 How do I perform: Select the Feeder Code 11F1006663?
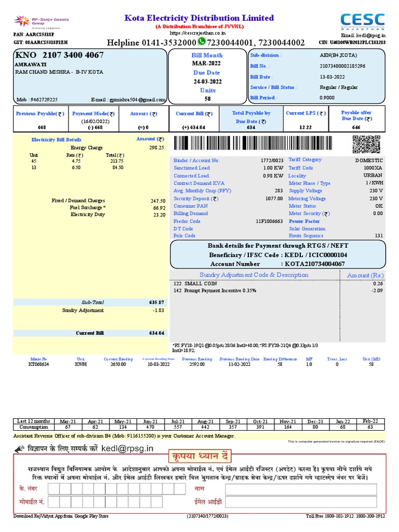[269, 221]
